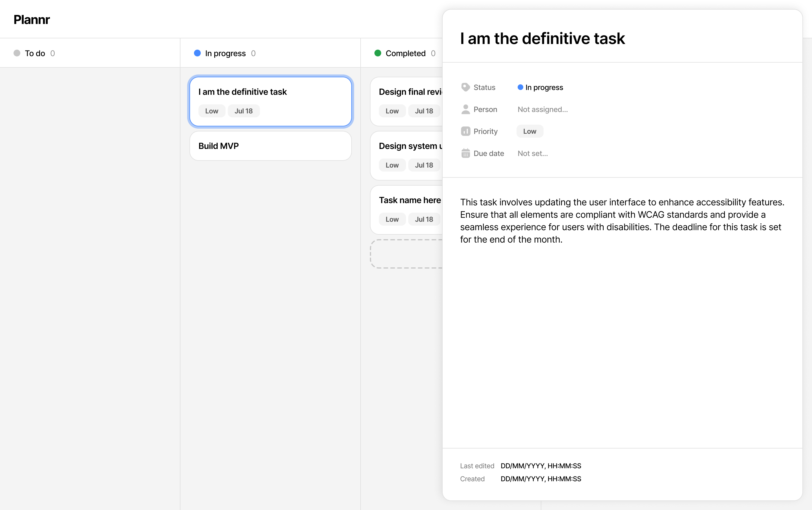
Task: Open the Build MVP task card
Action: (x=270, y=146)
